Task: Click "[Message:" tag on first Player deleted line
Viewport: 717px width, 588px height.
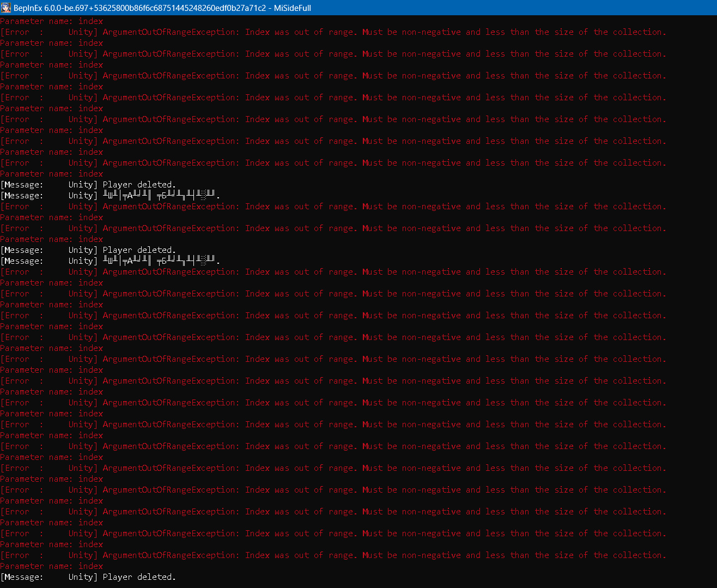Action: (22, 185)
